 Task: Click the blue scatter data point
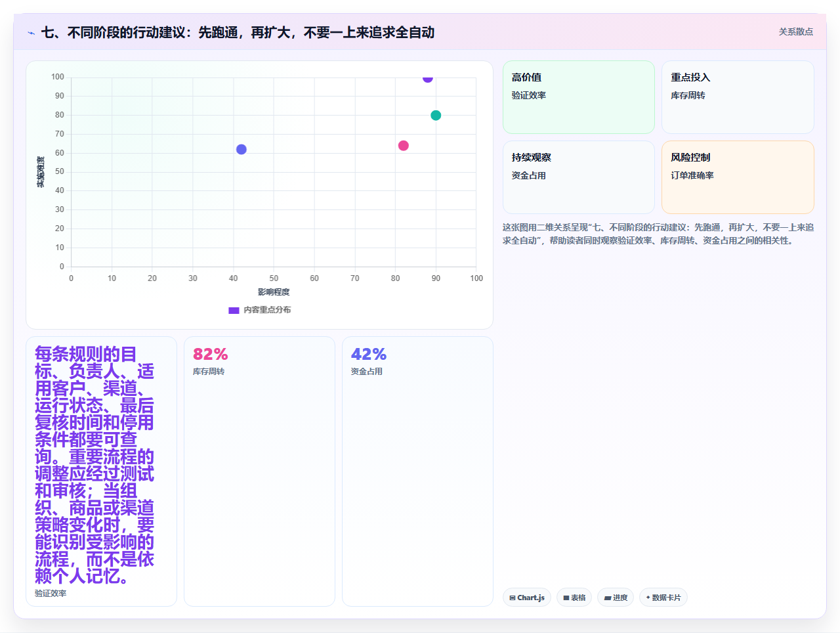click(241, 150)
